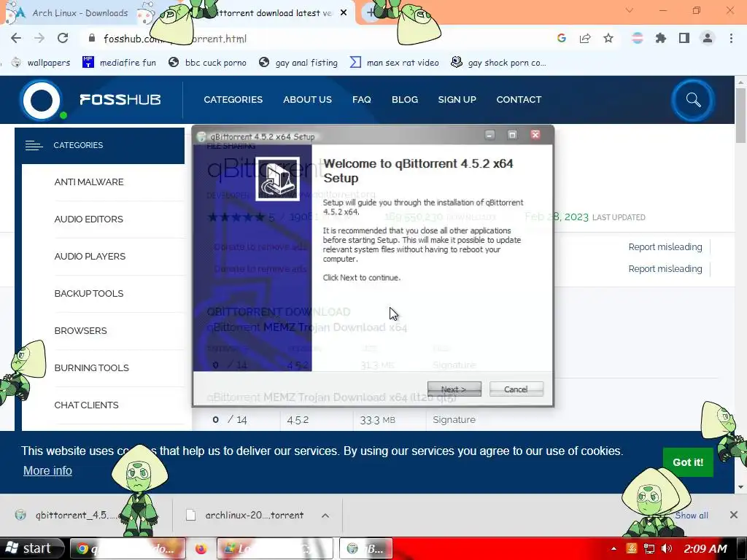Go back with the browser back arrow

coord(16,39)
